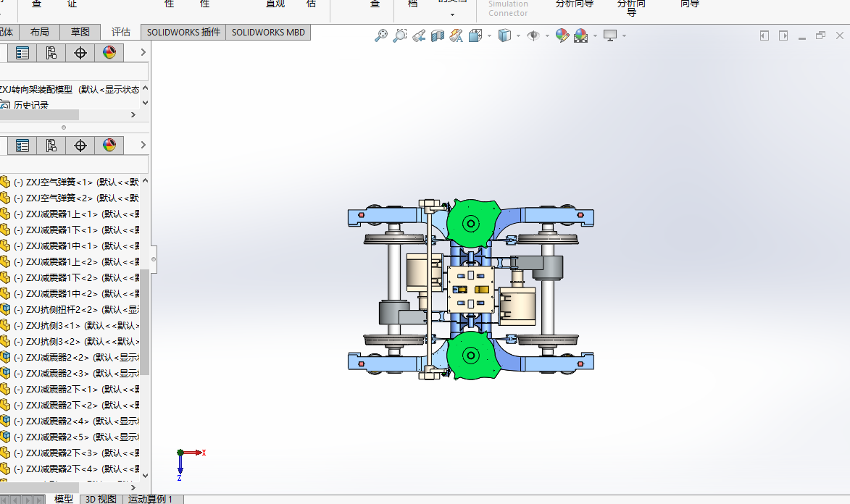The image size is (850, 504).
Task: Click ZXJ减震器1中<2> part icon
Action: 5,294
